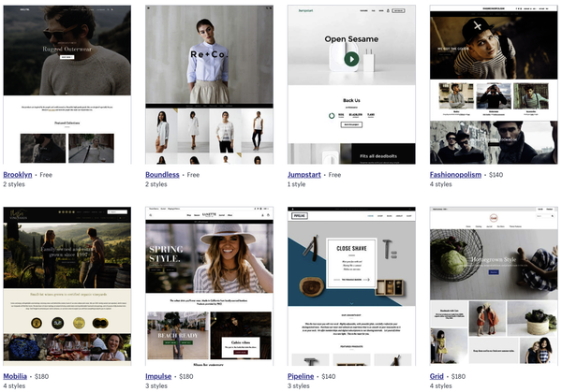The height and width of the screenshot is (392, 562).
Task: Click the Jumpstart theme name
Action: click(x=306, y=174)
